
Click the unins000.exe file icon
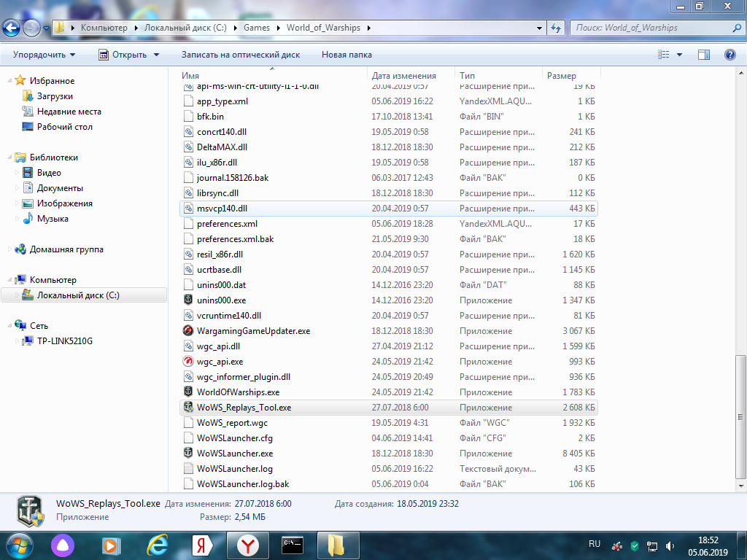coord(188,300)
